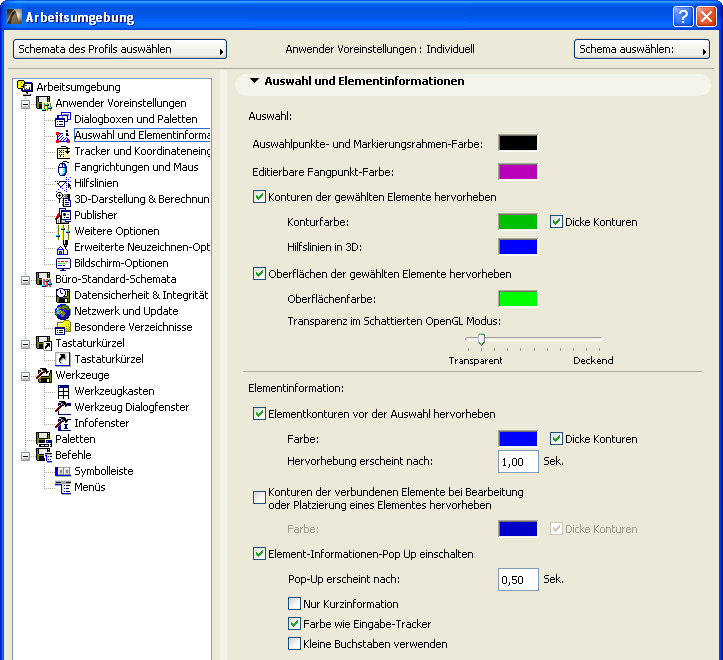Screen dimensions: 723x660
Task: Toggle Dicke Konturen next to Konturfarbe
Action: click(556, 222)
